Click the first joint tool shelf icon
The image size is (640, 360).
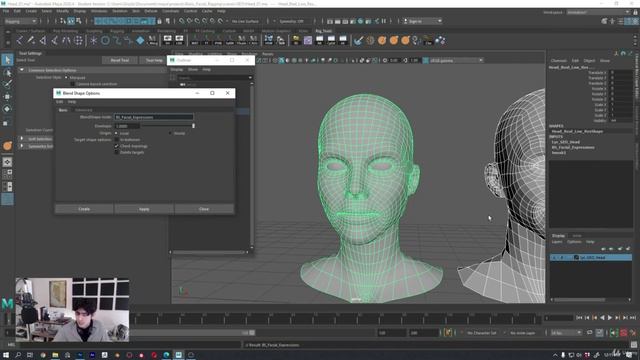coord(20,40)
